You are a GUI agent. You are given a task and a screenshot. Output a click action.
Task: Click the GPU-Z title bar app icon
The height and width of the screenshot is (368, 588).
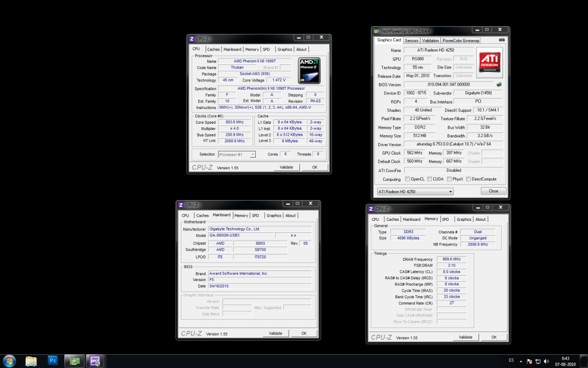coord(377,31)
